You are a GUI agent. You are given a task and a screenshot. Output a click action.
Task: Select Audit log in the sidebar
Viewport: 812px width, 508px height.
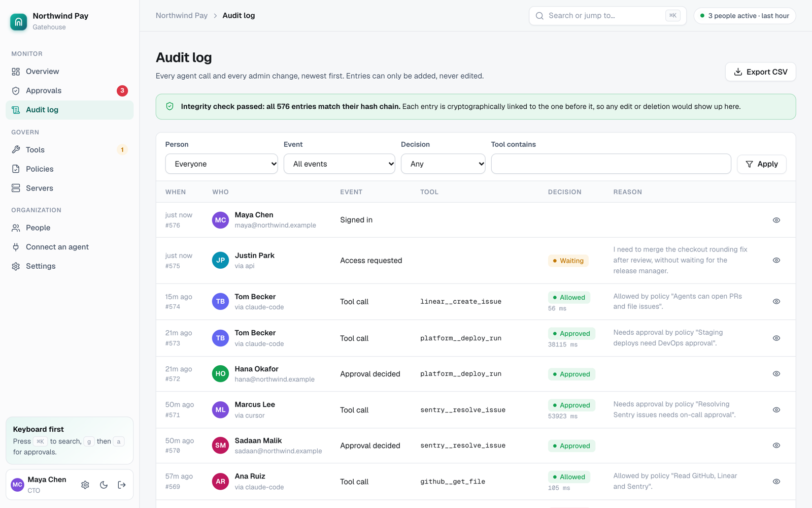(70, 110)
